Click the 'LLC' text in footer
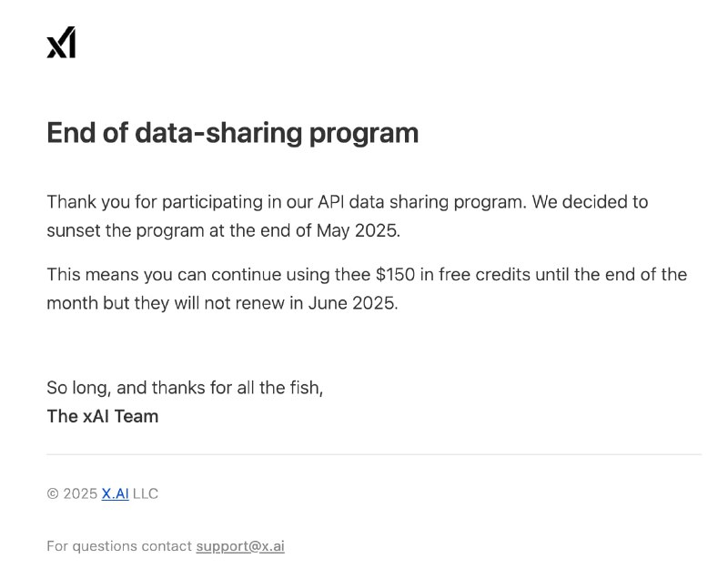Screen dimensions: 728x579 pos(146,493)
